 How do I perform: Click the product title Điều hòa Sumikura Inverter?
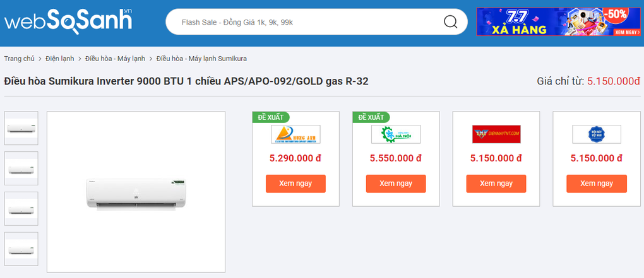tap(186, 81)
